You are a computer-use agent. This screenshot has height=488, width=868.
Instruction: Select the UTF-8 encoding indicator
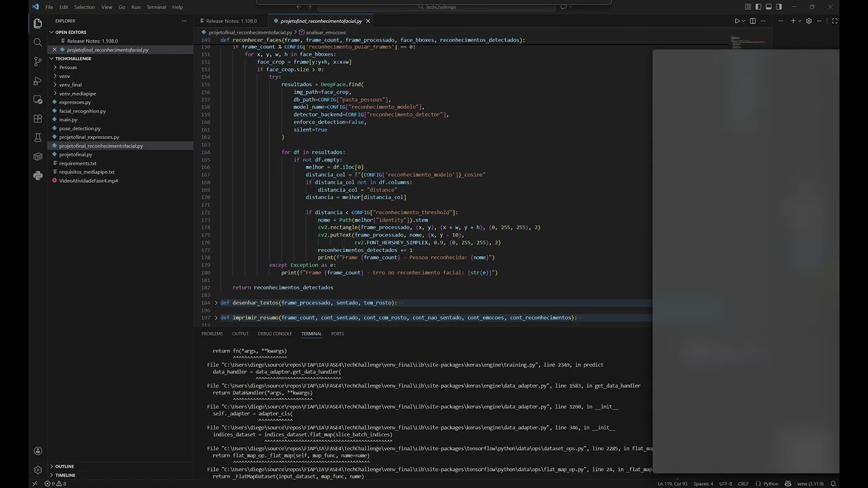coord(726,484)
